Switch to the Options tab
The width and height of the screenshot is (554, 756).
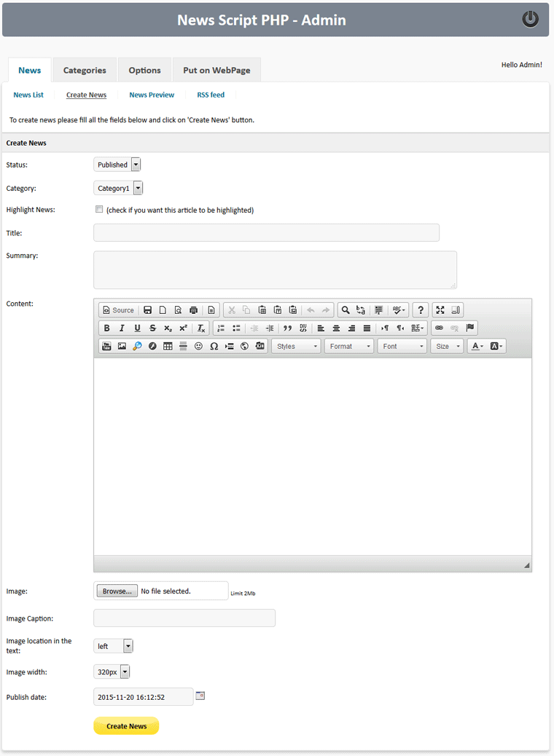(145, 70)
